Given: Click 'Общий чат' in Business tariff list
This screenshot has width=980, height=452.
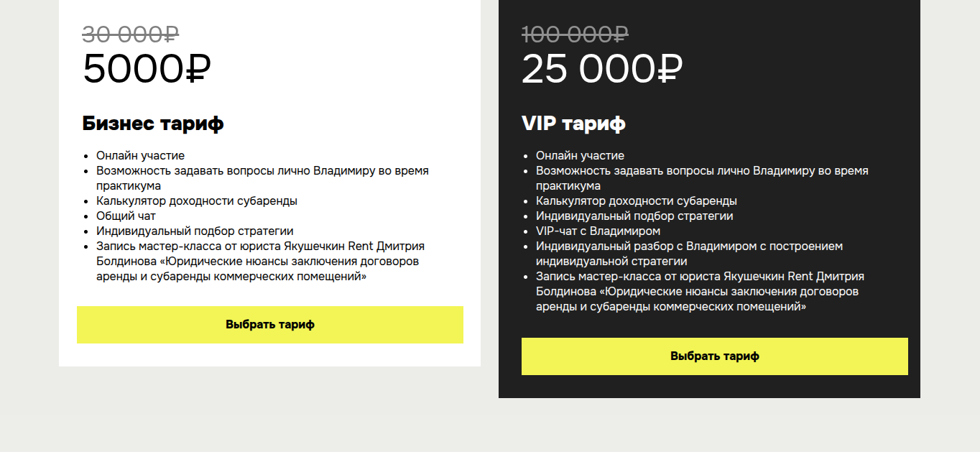Looking at the screenshot, I should click(126, 216).
